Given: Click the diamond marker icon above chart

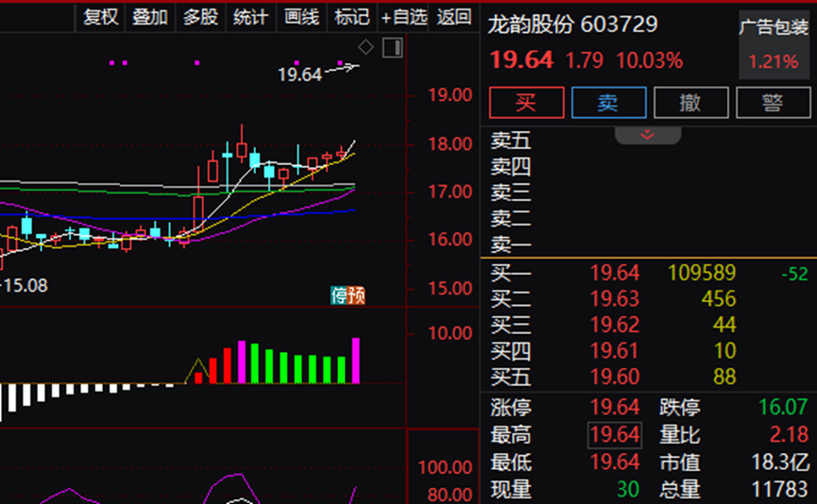Looking at the screenshot, I should (x=366, y=47).
